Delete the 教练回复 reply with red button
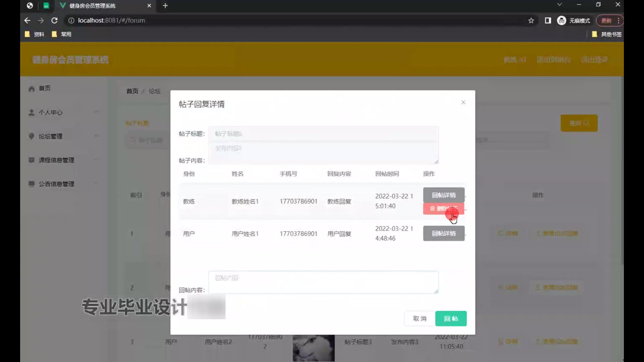Viewport: 644px width, 362px height. coord(443,208)
